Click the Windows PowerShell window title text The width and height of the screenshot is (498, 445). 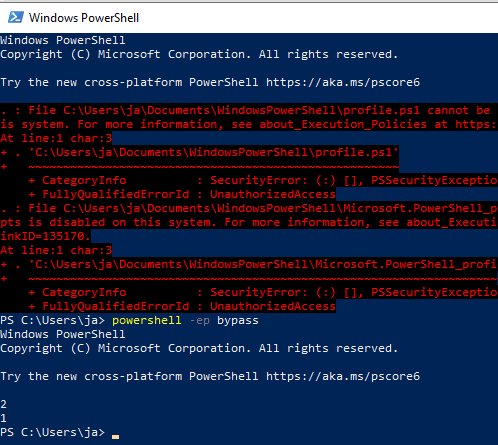[84, 18]
